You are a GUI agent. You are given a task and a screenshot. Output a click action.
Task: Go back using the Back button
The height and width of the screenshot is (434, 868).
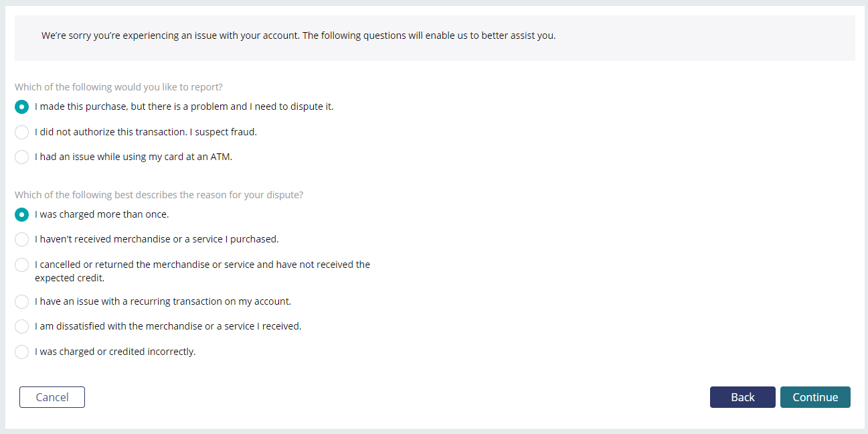click(x=743, y=397)
